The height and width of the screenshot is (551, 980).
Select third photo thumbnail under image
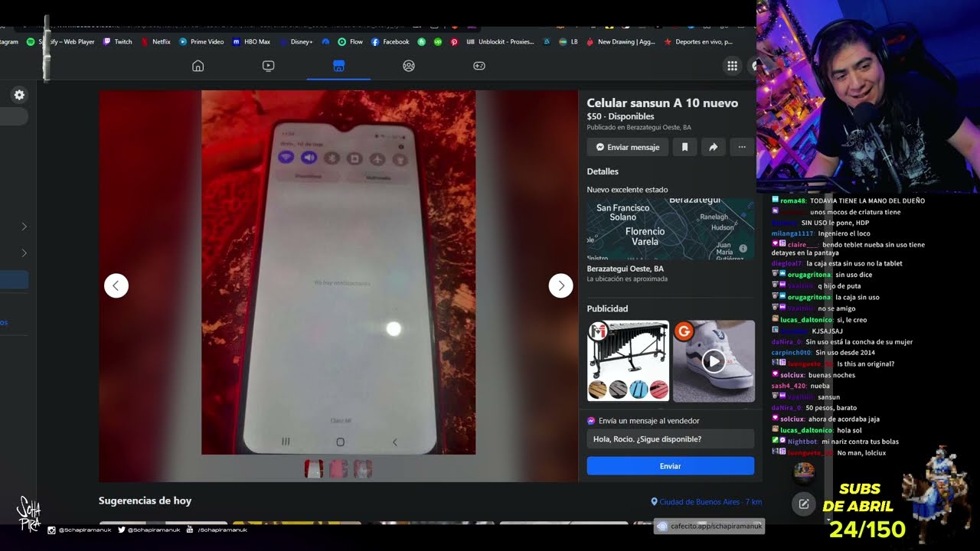[363, 468]
